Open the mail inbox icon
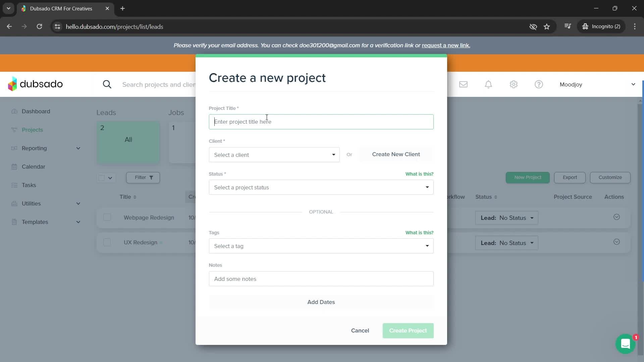This screenshot has height=362, width=644. tap(463, 84)
